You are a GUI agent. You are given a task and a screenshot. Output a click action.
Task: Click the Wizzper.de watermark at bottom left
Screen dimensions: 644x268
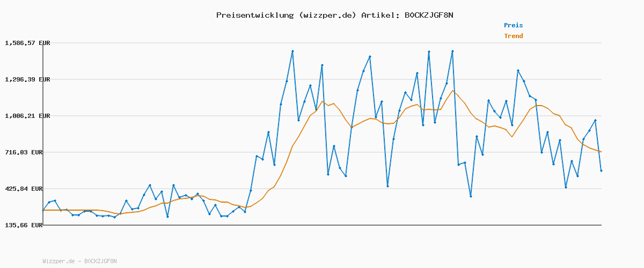[x=79, y=261]
